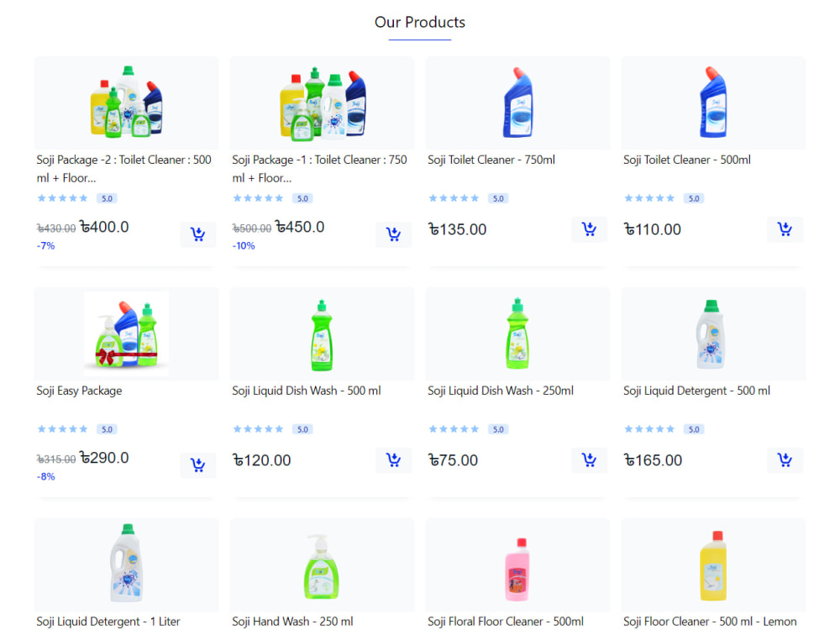Add Soji Package -1 to cart

click(393, 234)
